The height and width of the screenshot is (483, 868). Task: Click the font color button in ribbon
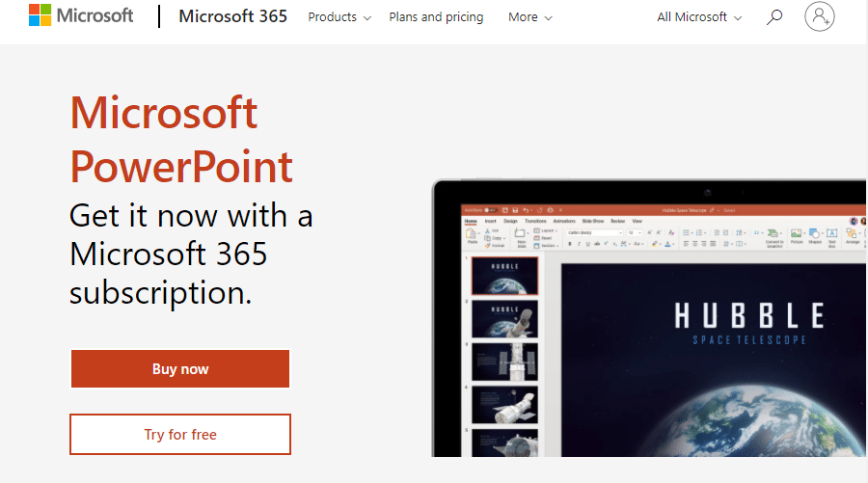point(668,244)
